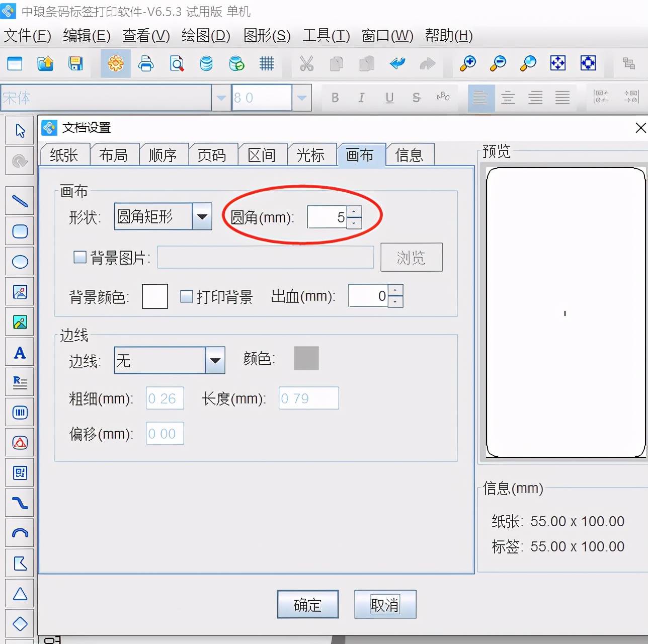Open Print Preview from the toolbar
The height and width of the screenshot is (644, 648).
(177, 63)
